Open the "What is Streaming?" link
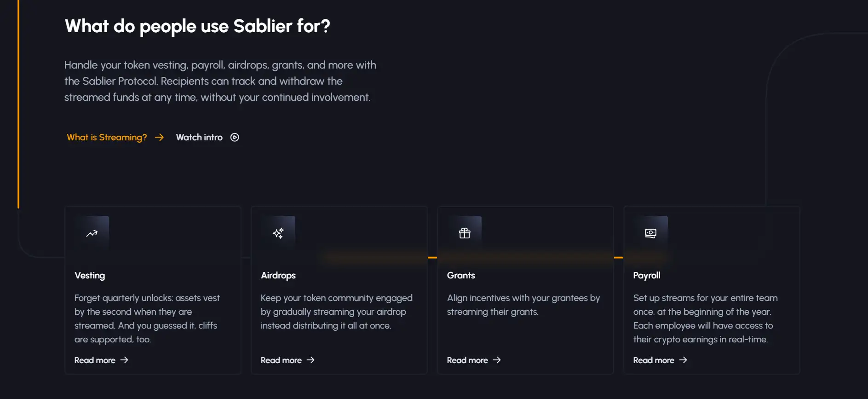868x399 pixels. click(107, 137)
